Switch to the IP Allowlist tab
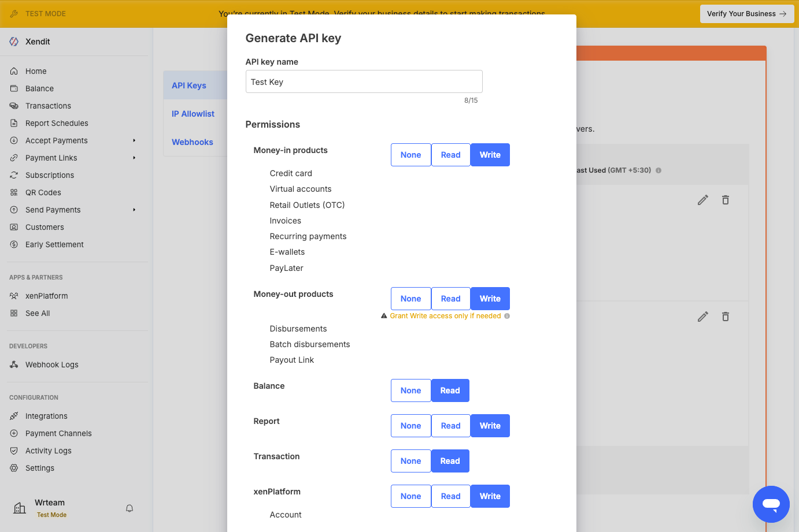 pos(193,114)
